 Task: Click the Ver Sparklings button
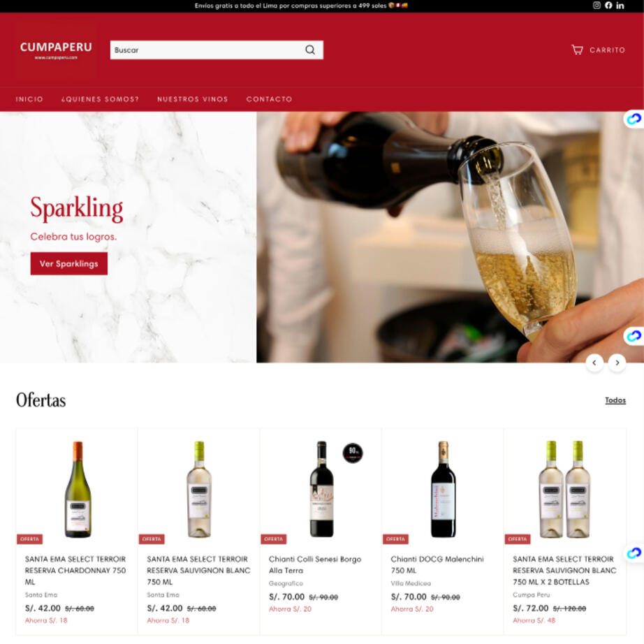click(x=69, y=264)
